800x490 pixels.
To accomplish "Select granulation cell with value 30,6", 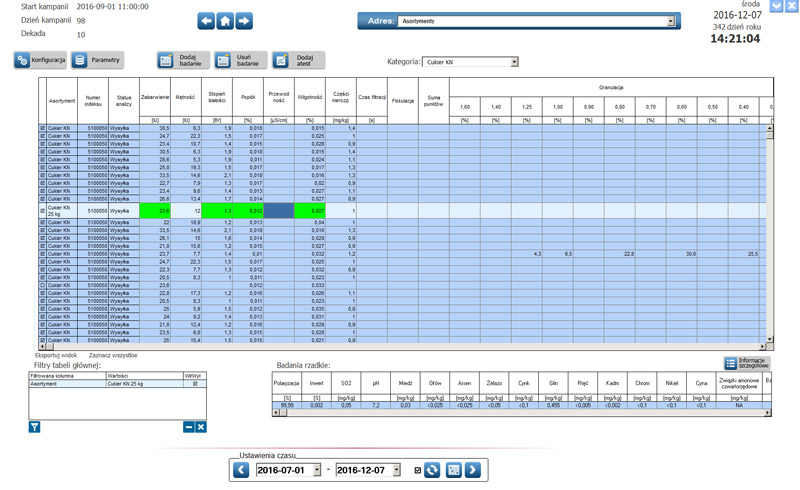I will pyautogui.click(x=682, y=254).
